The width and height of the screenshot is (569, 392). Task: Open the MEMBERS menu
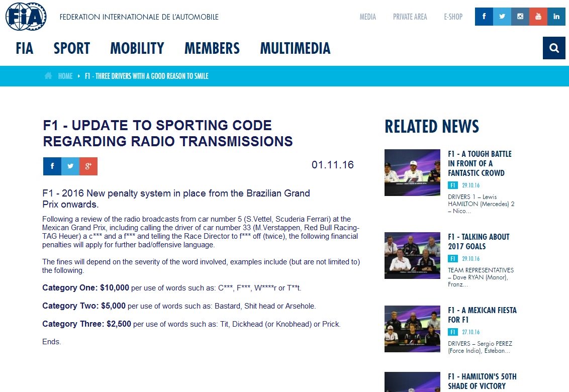click(x=212, y=48)
